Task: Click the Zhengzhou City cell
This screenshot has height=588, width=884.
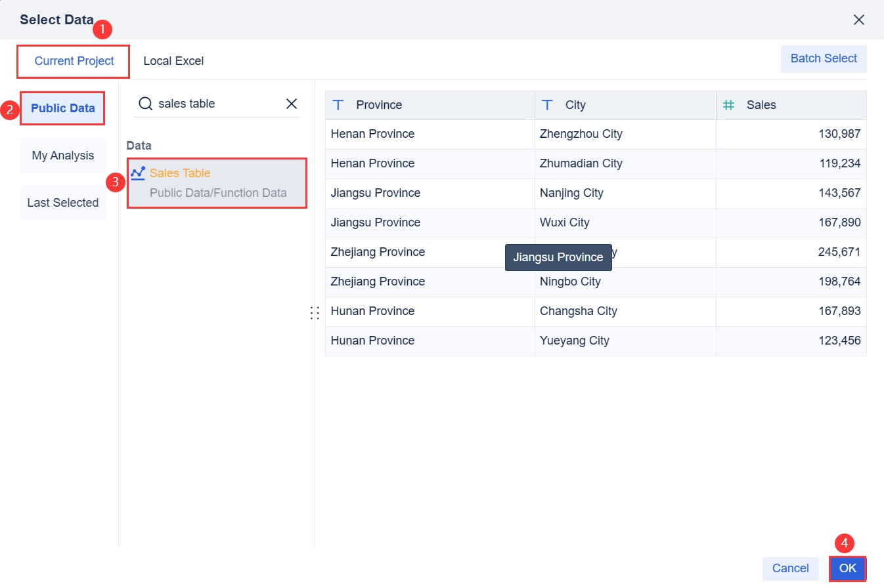Action: pos(581,134)
